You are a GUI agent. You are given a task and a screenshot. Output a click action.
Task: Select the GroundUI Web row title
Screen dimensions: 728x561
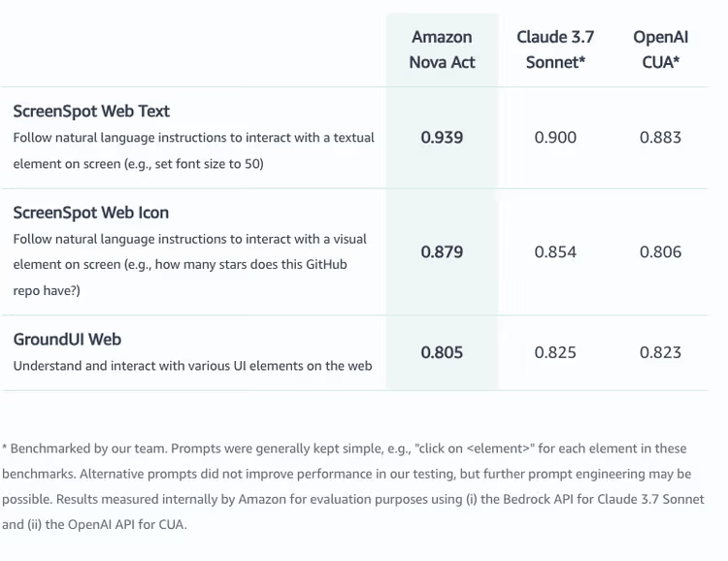coord(67,340)
